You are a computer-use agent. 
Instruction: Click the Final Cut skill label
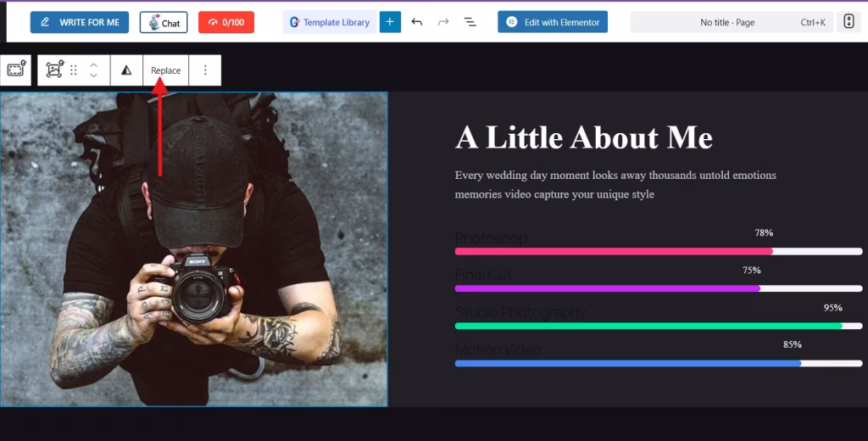pyautogui.click(x=483, y=275)
